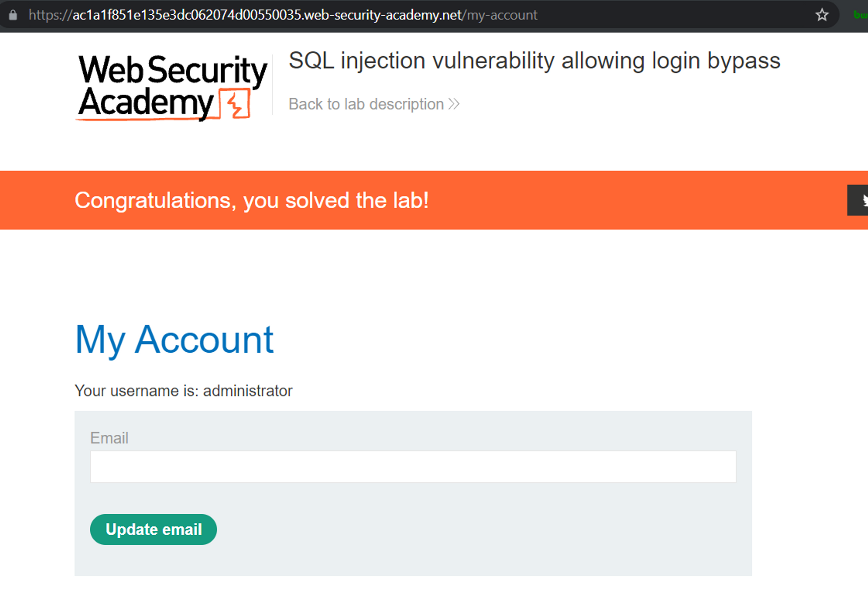Click the orange lightning bolt logo icon
Viewport: 868px width, 602px height.
235,104
